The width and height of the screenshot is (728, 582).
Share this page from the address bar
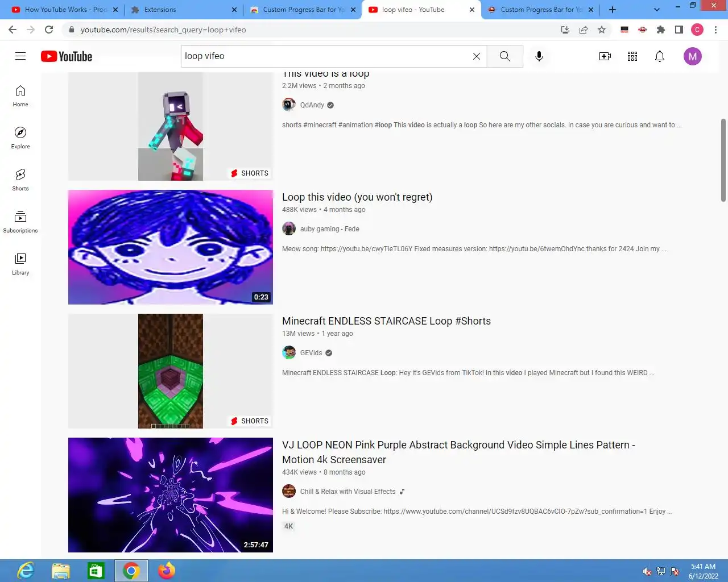584,30
